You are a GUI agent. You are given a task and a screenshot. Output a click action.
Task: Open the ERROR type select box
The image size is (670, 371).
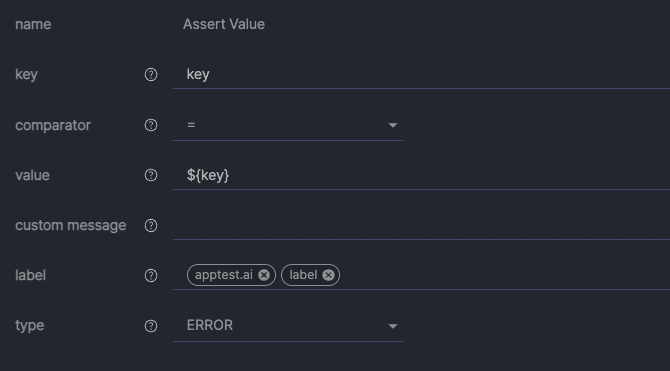click(288, 326)
